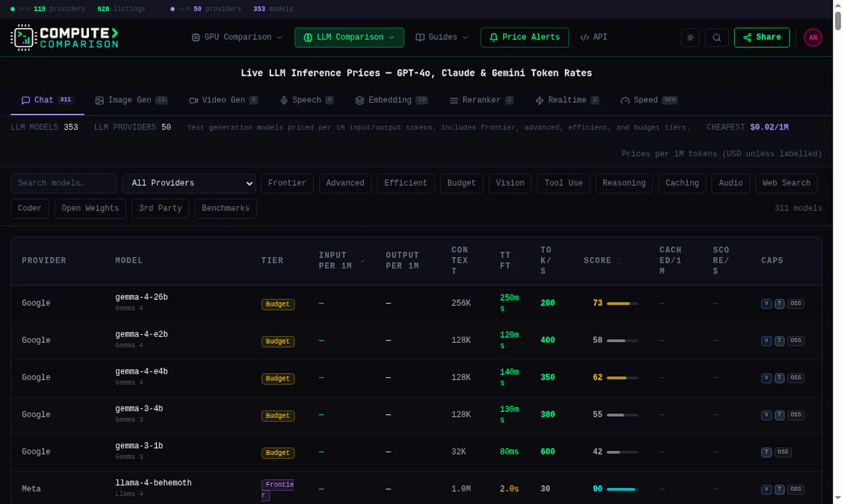This screenshot has width=843, height=504.
Task: Toggle the 3rd Party filter
Action: pos(160,209)
